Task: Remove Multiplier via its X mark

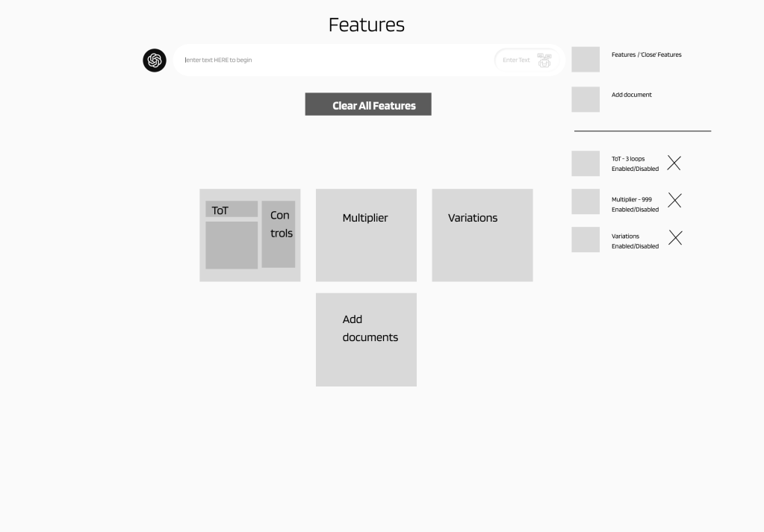Action: 674,200
